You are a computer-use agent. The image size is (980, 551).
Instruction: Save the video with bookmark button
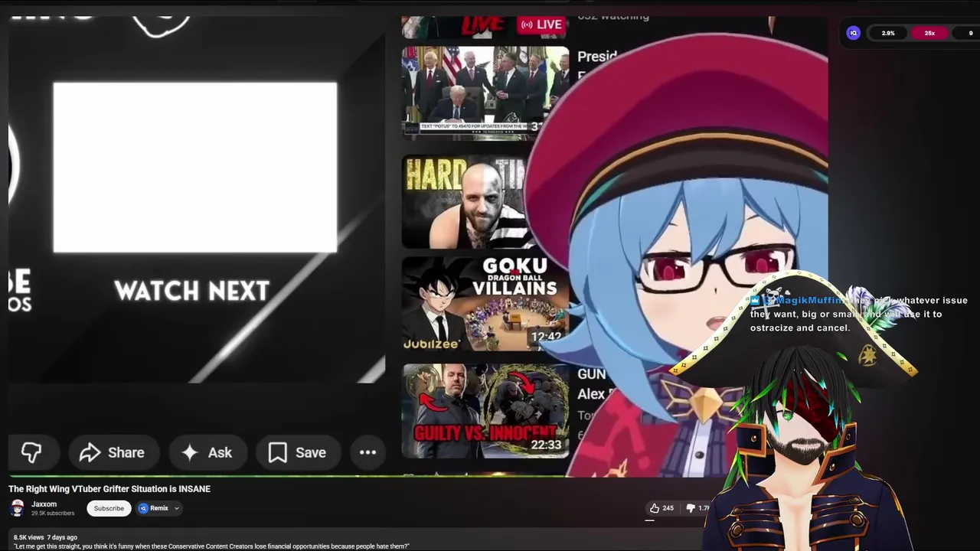point(297,452)
